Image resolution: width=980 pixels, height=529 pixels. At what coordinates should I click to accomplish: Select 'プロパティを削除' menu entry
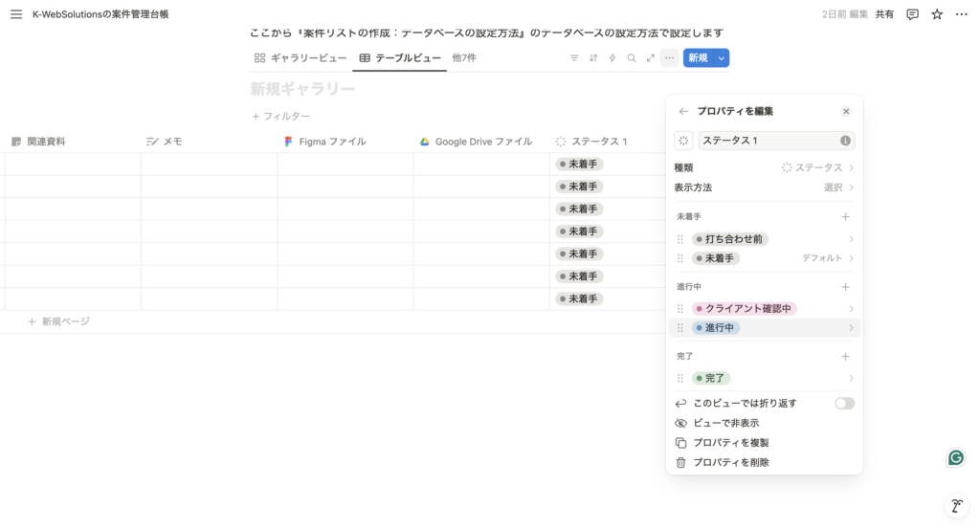click(x=730, y=462)
